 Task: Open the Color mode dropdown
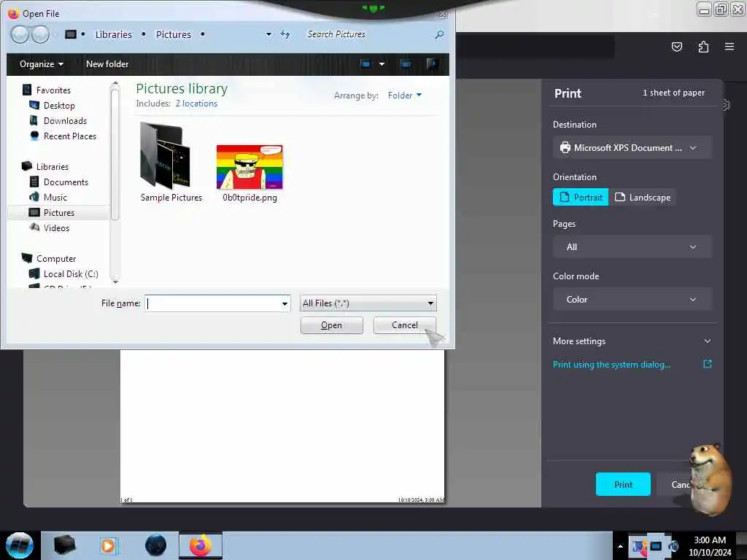pyautogui.click(x=632, y=299)
